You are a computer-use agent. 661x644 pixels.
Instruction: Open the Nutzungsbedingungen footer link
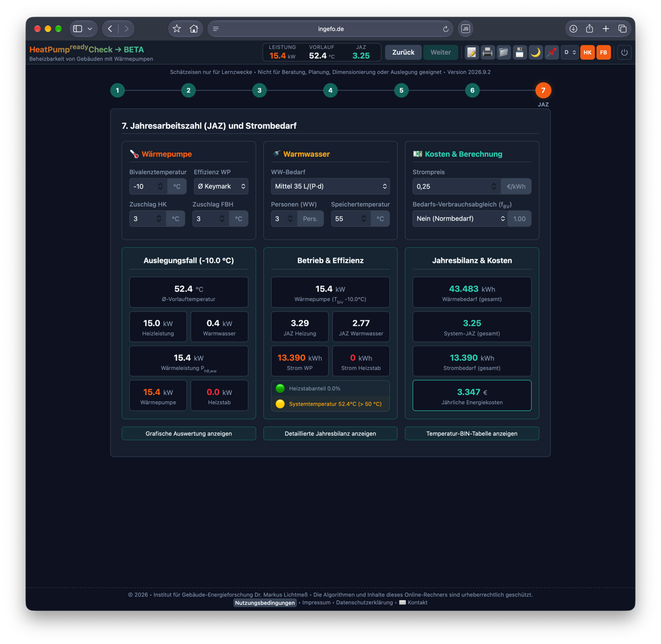click(x=265, y=603)
